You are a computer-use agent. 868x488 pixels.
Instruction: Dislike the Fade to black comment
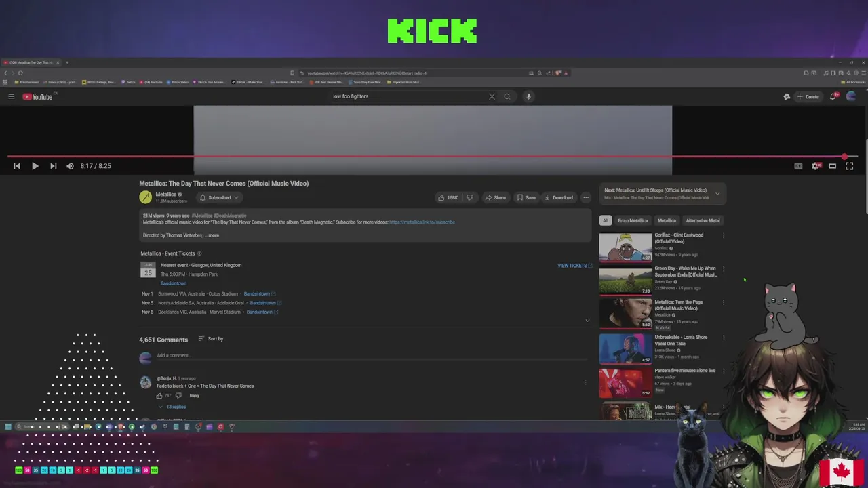178,395
